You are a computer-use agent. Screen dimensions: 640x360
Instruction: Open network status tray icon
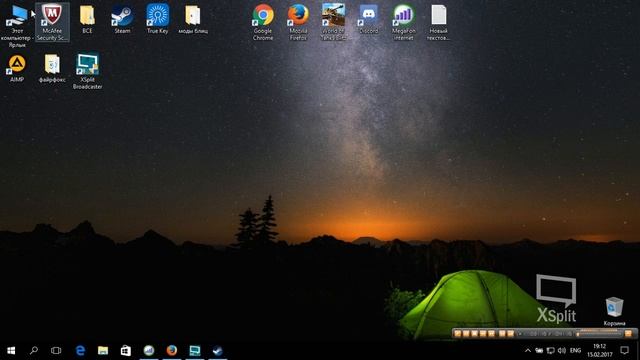551,351
